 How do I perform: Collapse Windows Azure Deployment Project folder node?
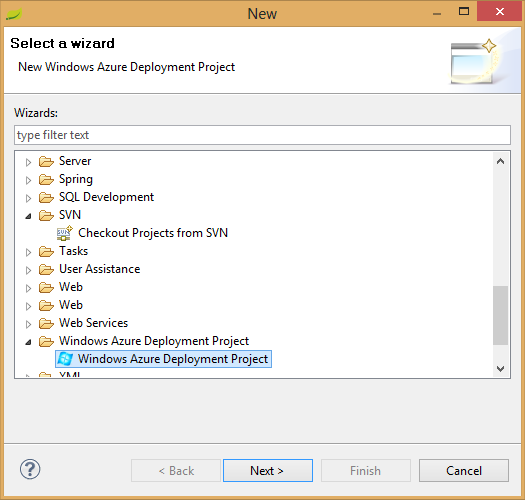coord(28,342)
